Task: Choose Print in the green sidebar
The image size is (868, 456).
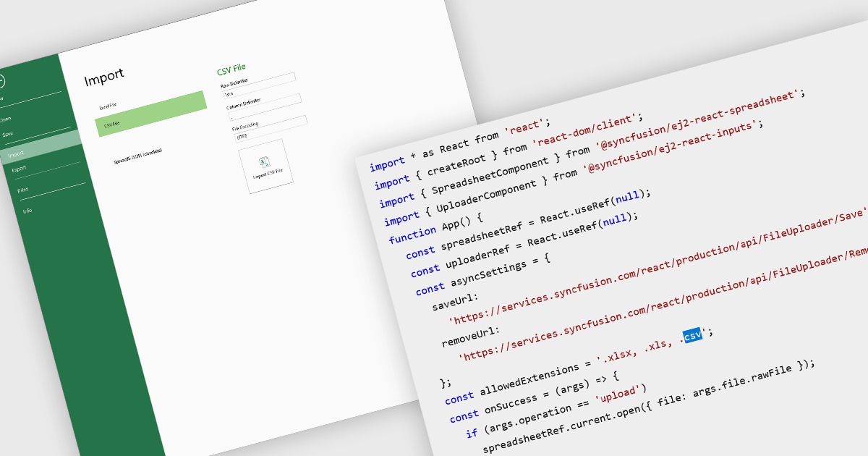Action: coord(23,190)
